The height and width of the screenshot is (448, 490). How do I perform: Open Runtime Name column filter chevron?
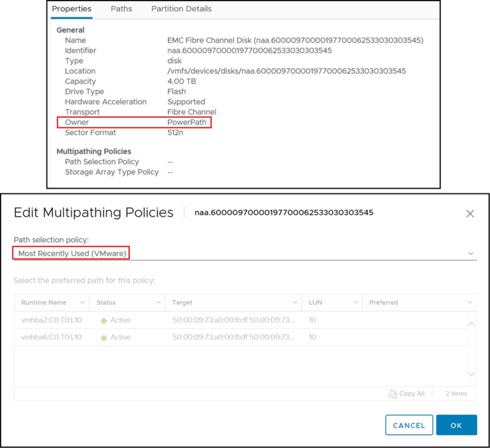(83, 302)
